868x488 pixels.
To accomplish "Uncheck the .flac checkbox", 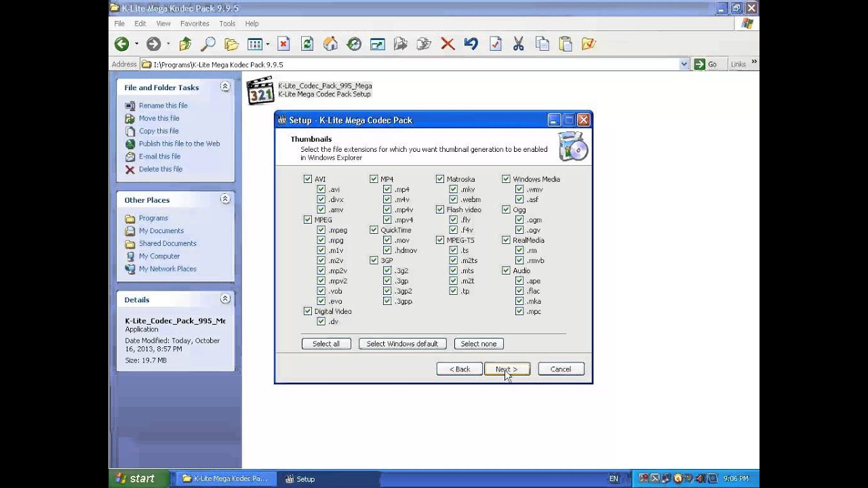I will coord(519,291).
